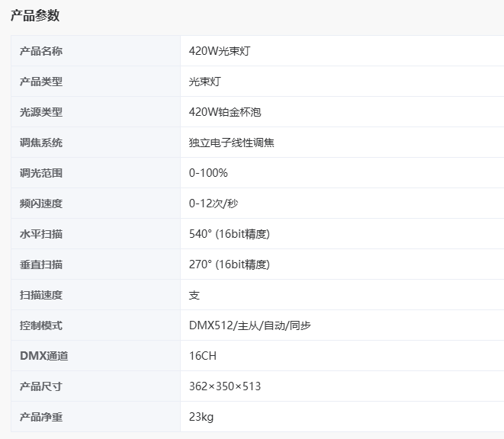The height and width of the screenshot is (439, 504).
Task: Select the 16CH channel value
Action: click(x=203, y=356)
